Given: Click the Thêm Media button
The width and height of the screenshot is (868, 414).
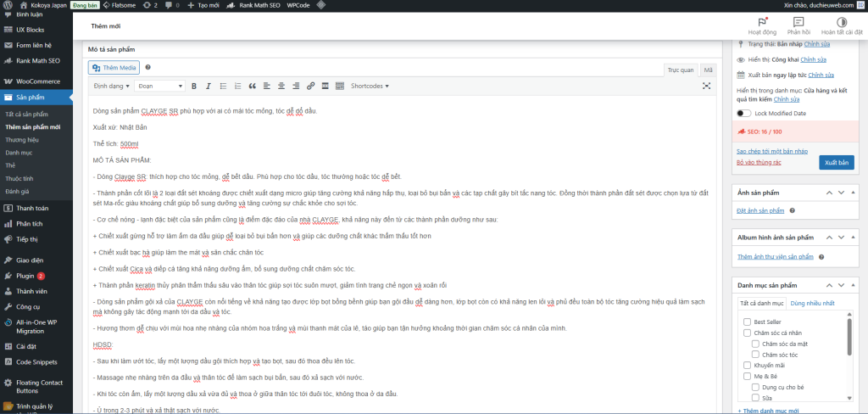Looking at the screenshot, I should pyautogui.click(x=114, y=67).
